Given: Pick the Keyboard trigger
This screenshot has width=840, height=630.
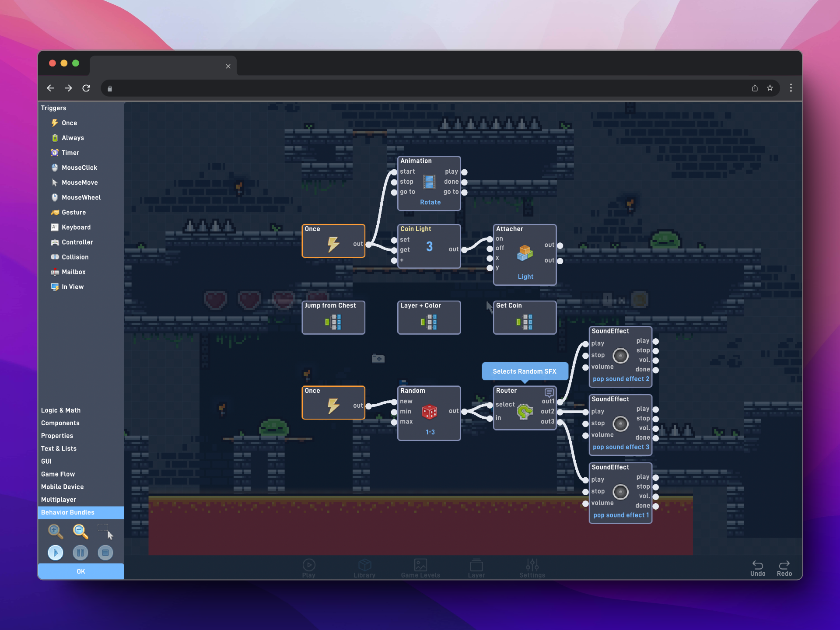Looking at the screenshot, I should click(71, 227).
